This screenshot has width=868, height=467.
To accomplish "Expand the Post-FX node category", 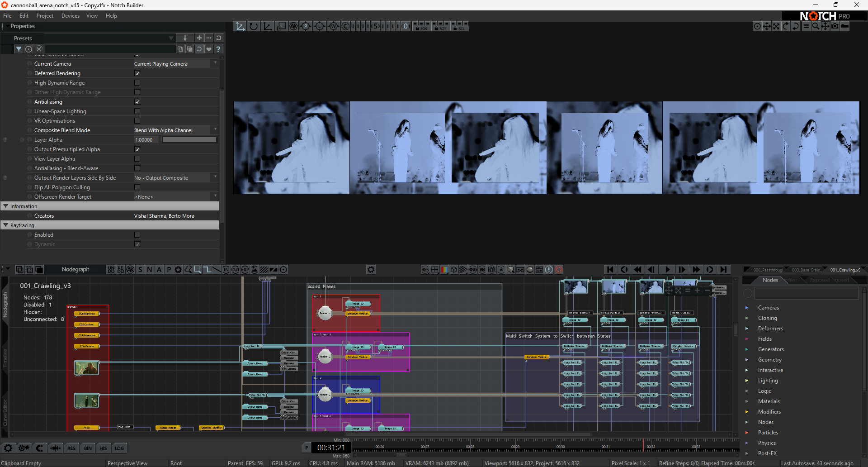I will tap(747, 453).
